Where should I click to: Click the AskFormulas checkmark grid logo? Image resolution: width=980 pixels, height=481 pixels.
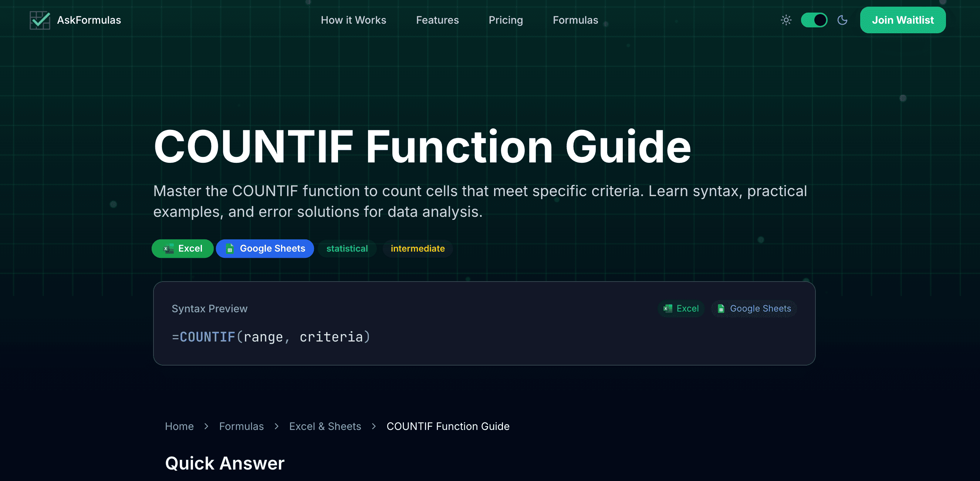[x=39, y=20]
